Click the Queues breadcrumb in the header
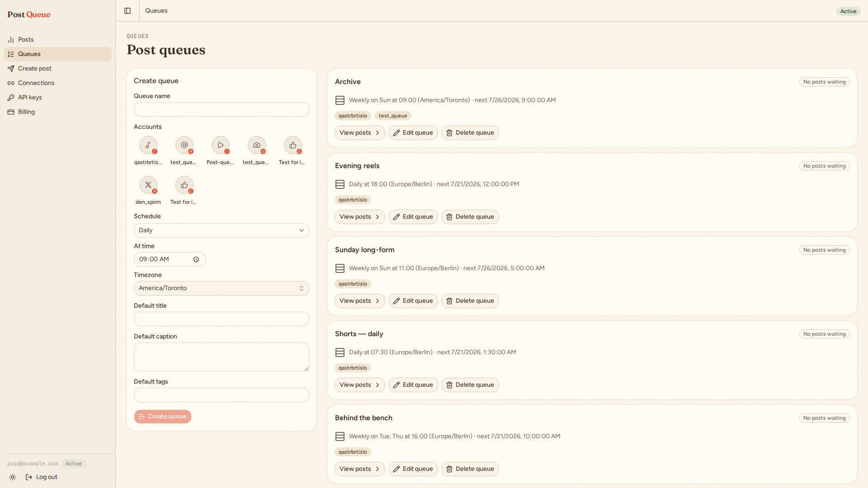The height and width of the screenshot is (488, 868). [156, 11]
